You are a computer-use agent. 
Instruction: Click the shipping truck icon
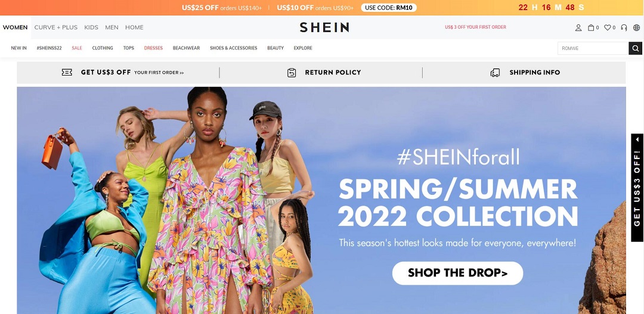[x=495, y=73]
